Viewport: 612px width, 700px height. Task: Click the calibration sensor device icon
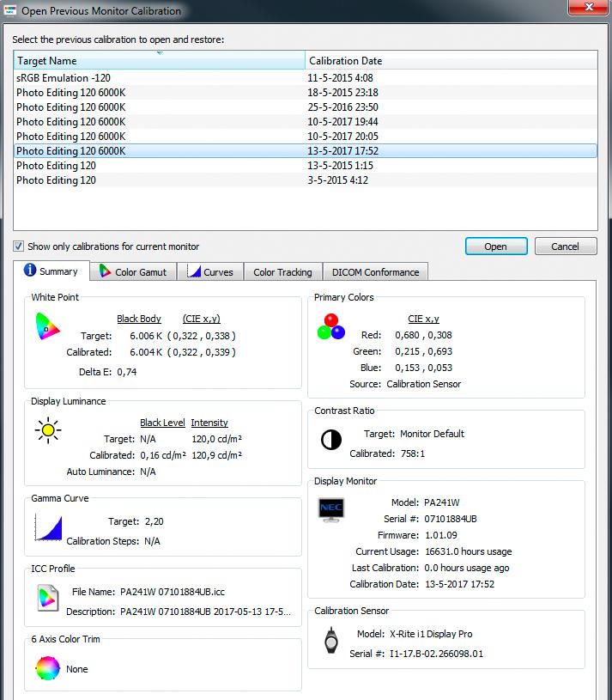[x=331, y=640]
